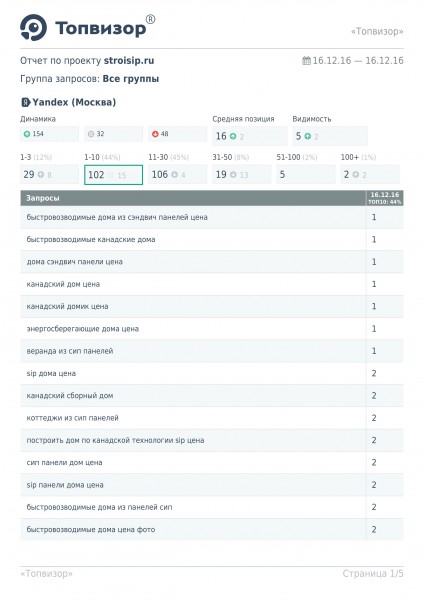Click query 'быстровозводимые канадские дома'
The height and width of the screenshot is (600, 424).
click(91, 240)
